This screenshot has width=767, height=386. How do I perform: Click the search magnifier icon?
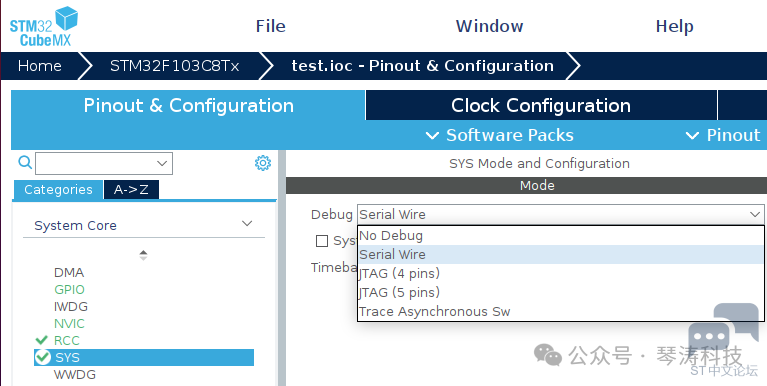pos(25,162)
